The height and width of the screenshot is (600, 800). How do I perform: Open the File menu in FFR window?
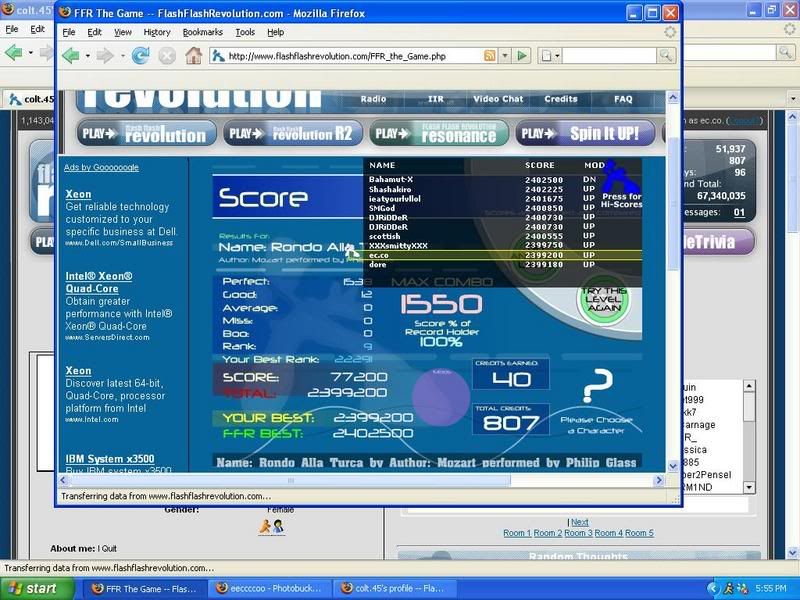point(69,32)
